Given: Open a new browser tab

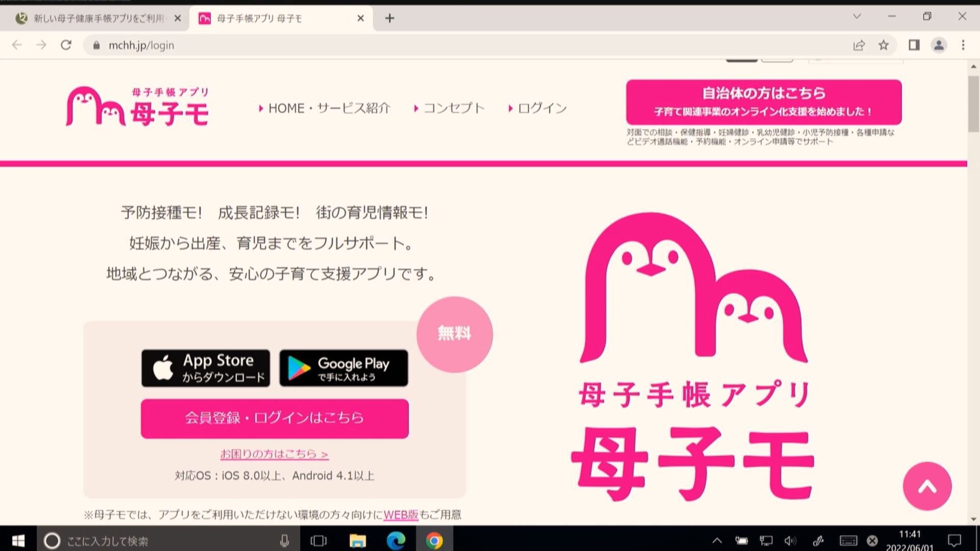Looking at the screenshot, I should coord(389,18).
